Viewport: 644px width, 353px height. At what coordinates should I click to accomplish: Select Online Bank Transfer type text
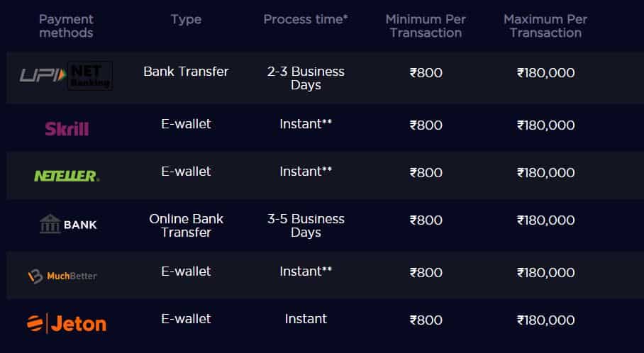[x=186, y=225]
